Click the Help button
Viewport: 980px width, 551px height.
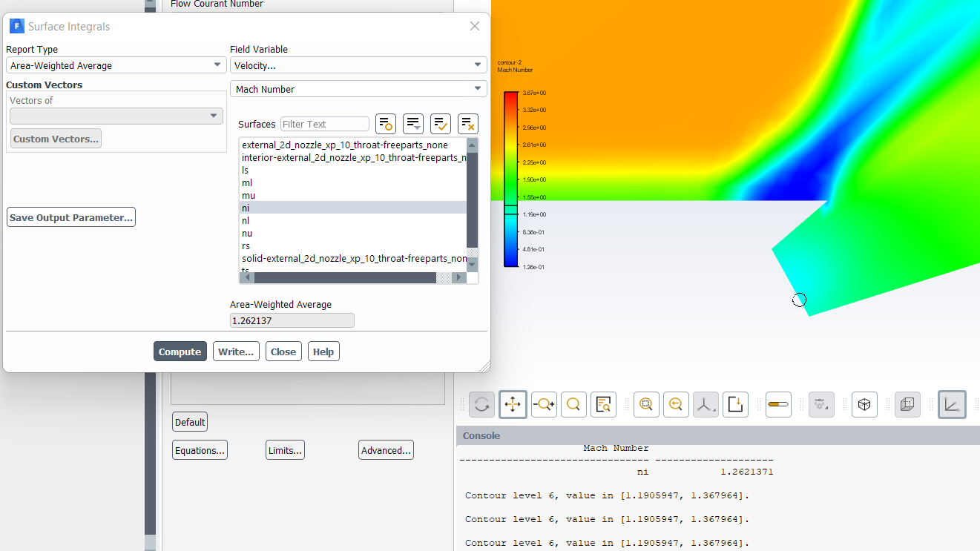[323, 352]
